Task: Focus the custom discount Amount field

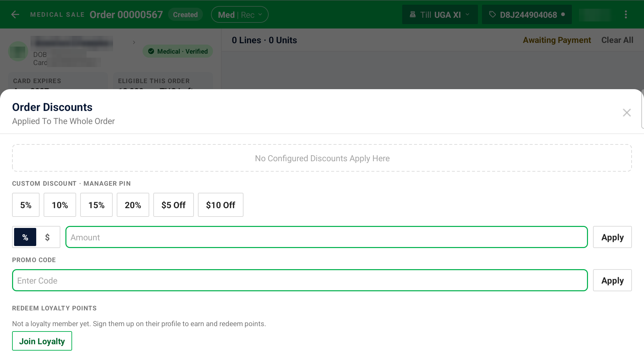Action: click(x=327, y=237)
